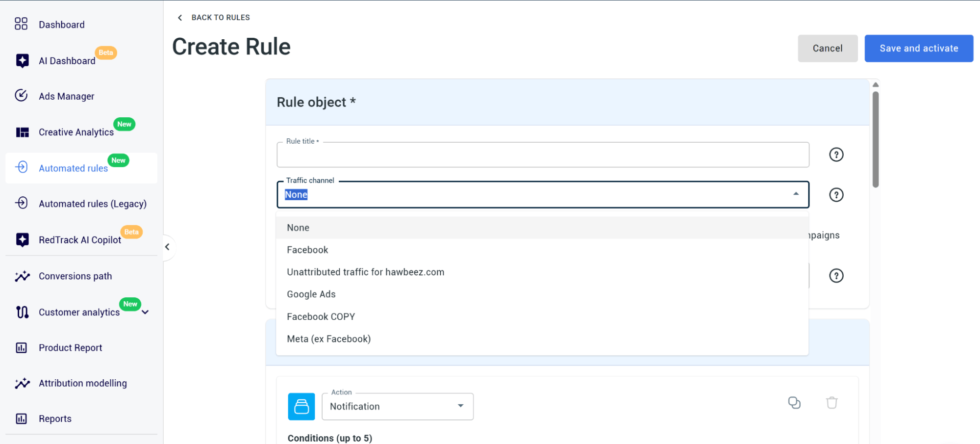Open AI Dashboard from sidebar
The width and height of the screenshot is (980, 444).
[67, 61]
